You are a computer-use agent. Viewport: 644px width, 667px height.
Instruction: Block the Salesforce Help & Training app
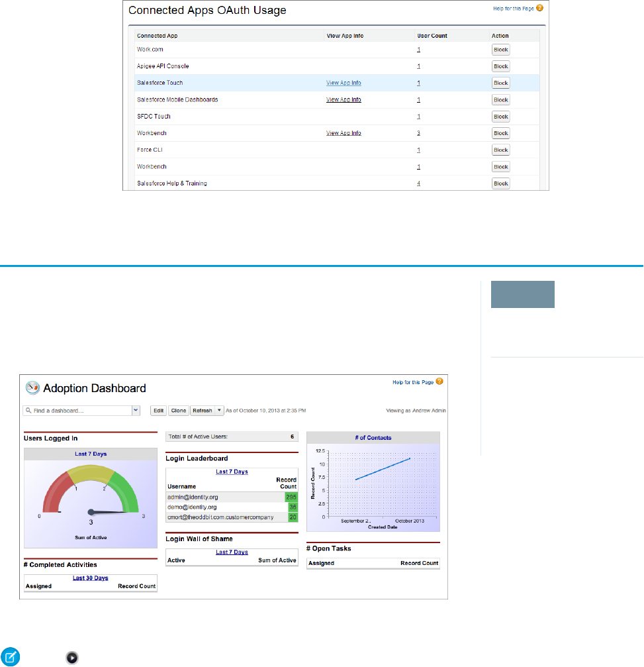[501, 183]
